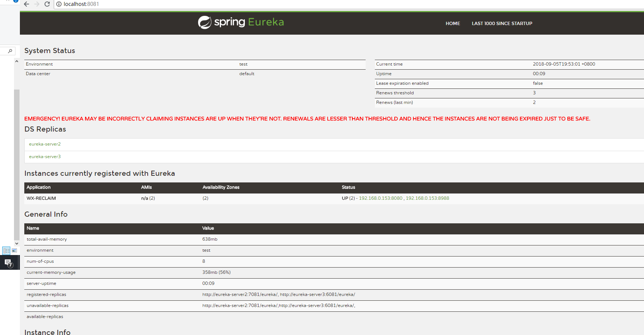The image size is (644, 335).
Task: Click the browser forward arrow
Action: tap(37, 4)
